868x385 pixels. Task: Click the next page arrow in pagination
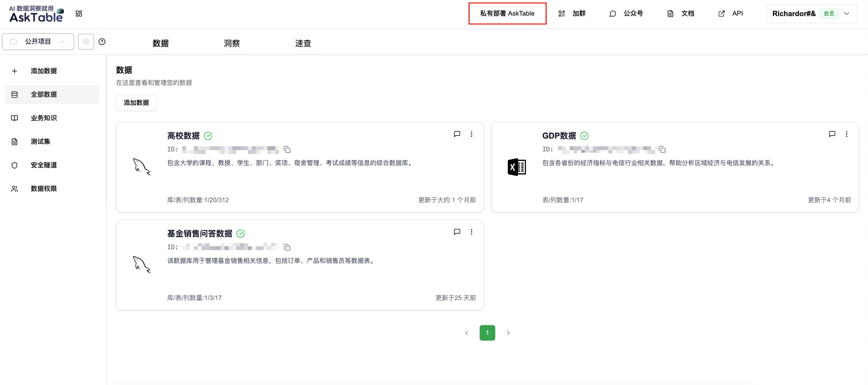pyautogui.click(x=508, y=333)
